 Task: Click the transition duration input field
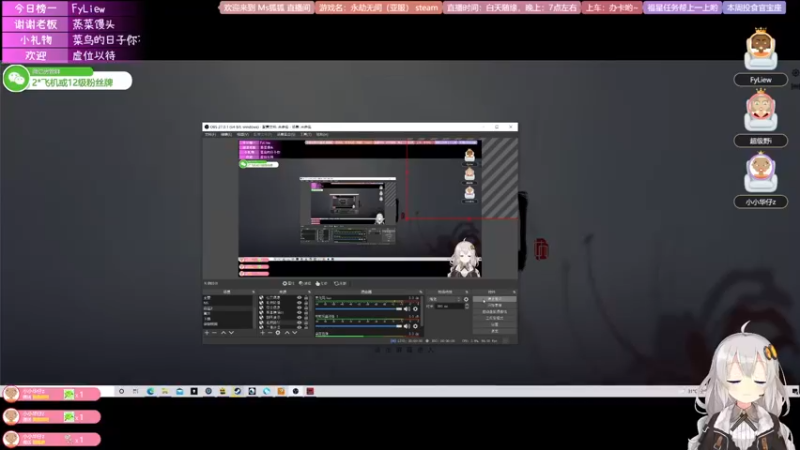coord(449,306)
